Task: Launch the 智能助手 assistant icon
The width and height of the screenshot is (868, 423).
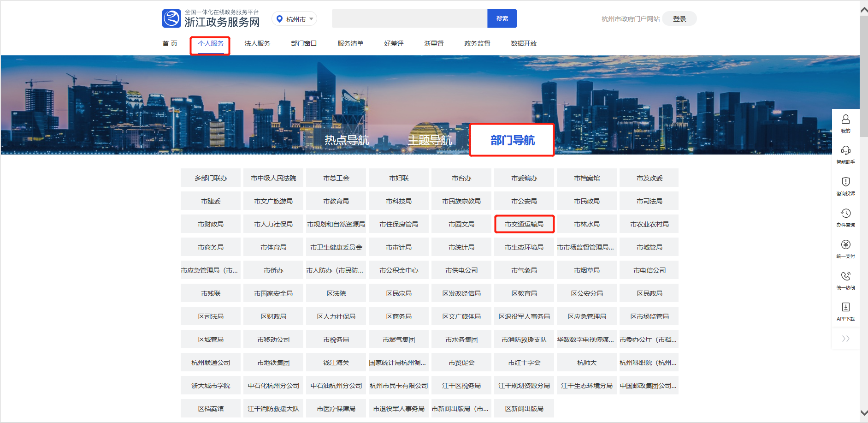Action: pyautogui.click(x=846, y=152)
